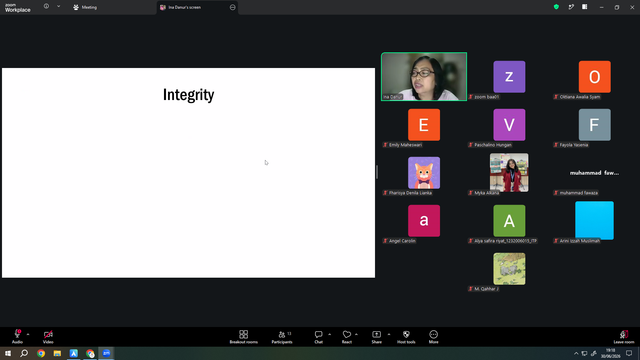Start Video camera in toolbar
This screenshot has height=360, width=640.
[x=48, y=337]
